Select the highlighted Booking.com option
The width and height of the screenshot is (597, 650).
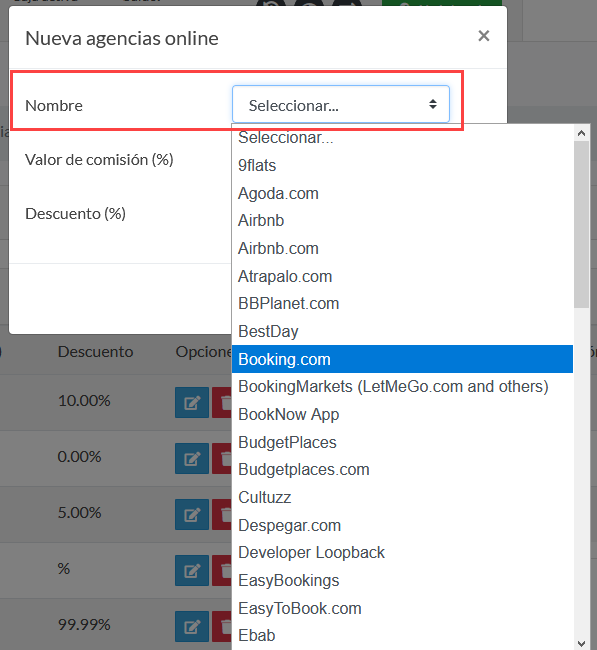coord(402,359)
